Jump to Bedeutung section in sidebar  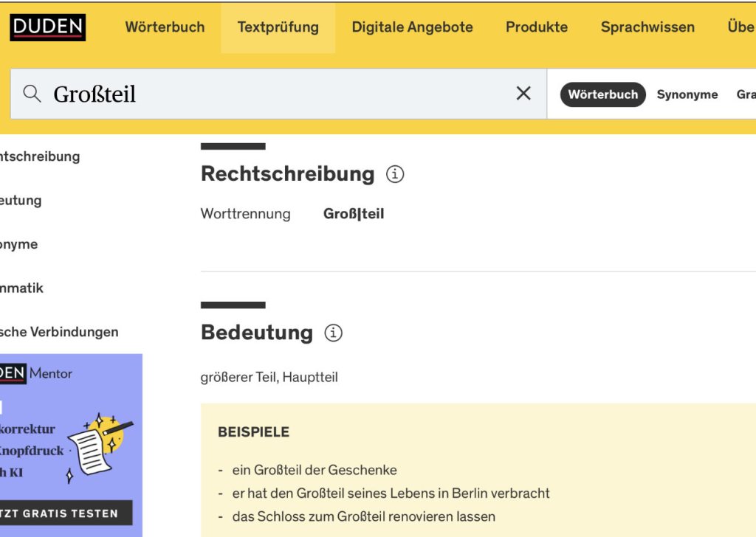[21, 201]
